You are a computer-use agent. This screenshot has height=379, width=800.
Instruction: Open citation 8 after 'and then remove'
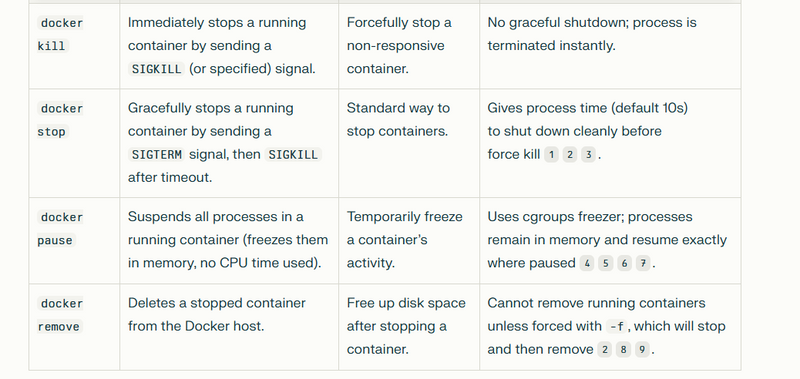[x=623, y=350]
